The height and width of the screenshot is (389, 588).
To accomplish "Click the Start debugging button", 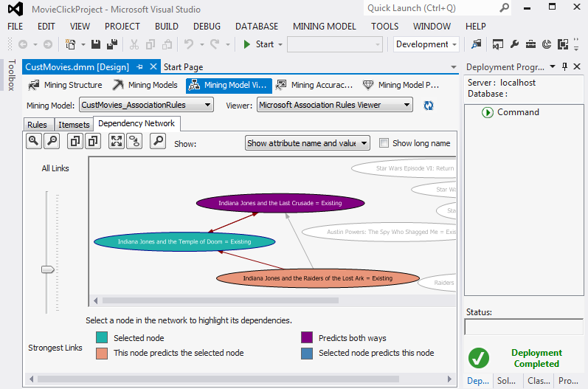I will point(259,44).
